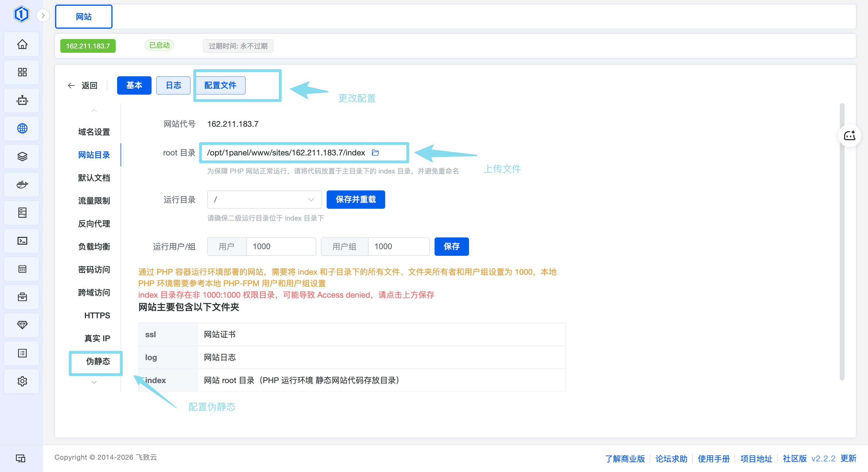
Task: Open the folder icon beside root path
Action: (x=375, y=153)
